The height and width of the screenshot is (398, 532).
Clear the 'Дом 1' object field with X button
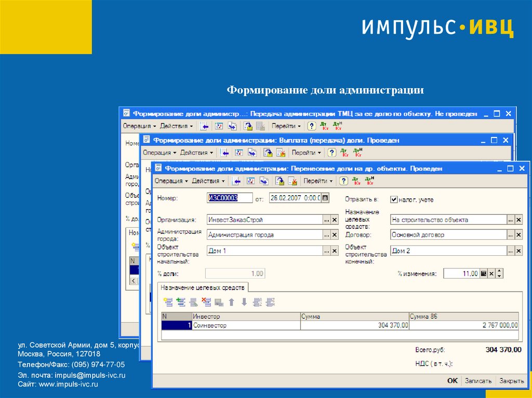[x=335, y=251]
